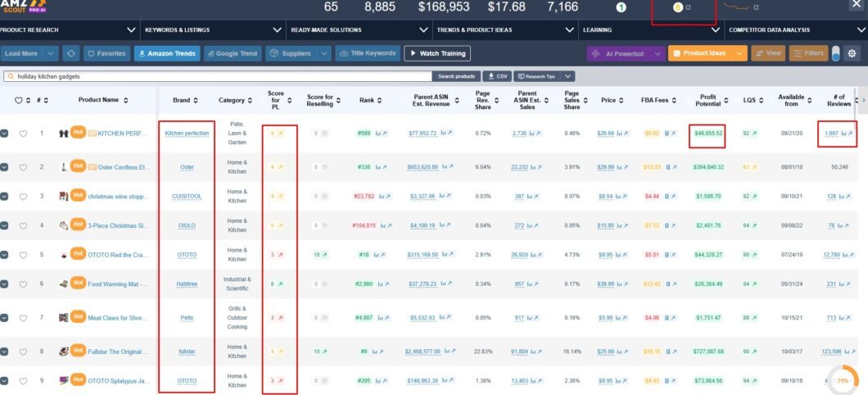Open the AI Powerbot dropdown arrow
Viewport: 868px width, 395px height.
(657, 54)
